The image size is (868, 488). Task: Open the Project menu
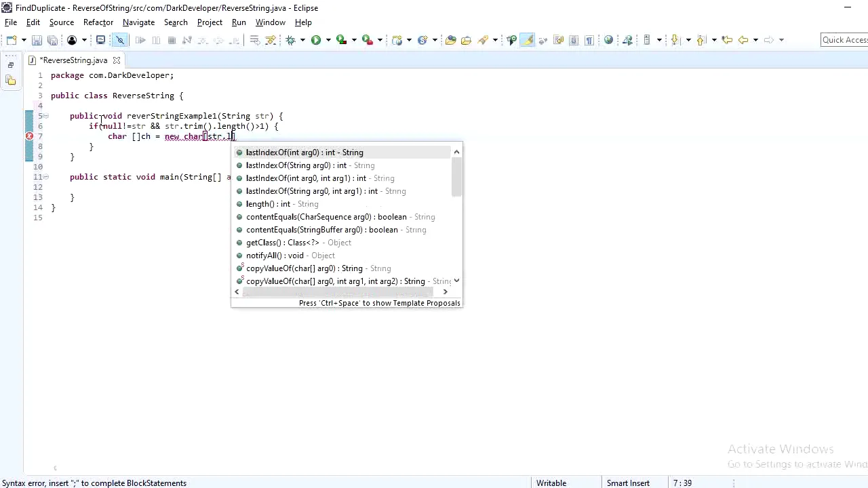[210, 22]
